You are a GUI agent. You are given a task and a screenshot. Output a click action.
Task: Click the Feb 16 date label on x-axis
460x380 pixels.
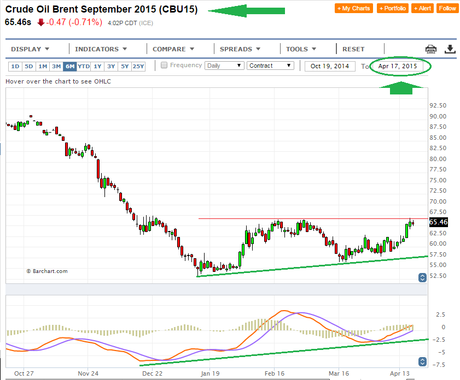coord(274,373)
